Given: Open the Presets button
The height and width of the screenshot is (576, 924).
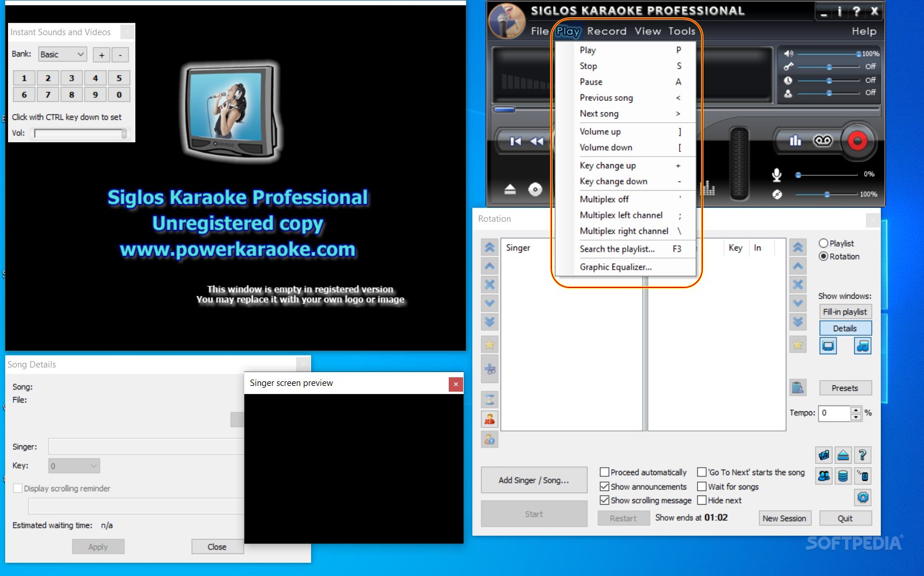Looking at the screenshot, I should click(x=845, y=388).
